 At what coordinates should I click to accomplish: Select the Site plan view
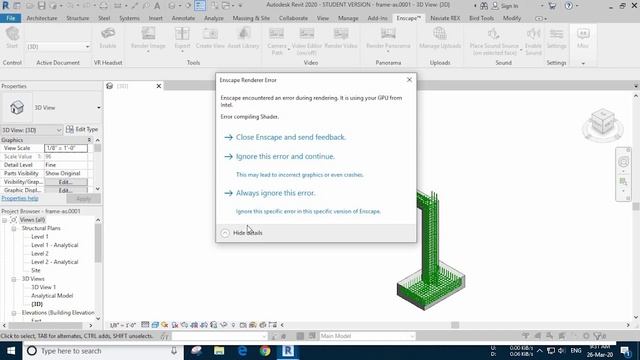point(36,271)
